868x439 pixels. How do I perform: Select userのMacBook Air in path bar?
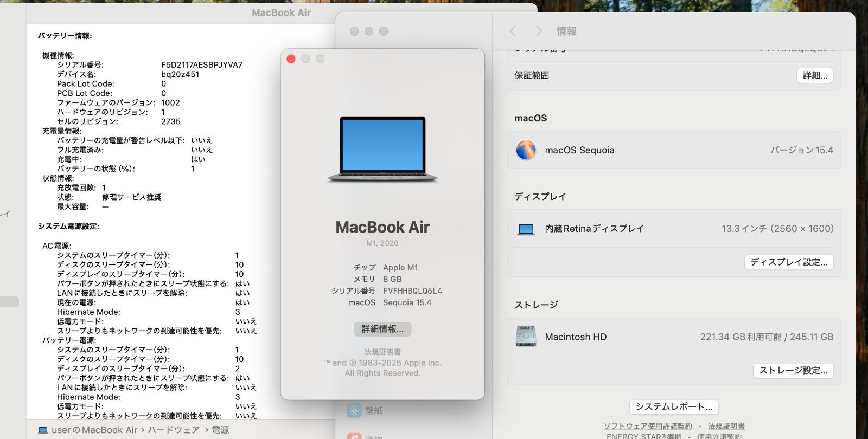tap(94, 430)
